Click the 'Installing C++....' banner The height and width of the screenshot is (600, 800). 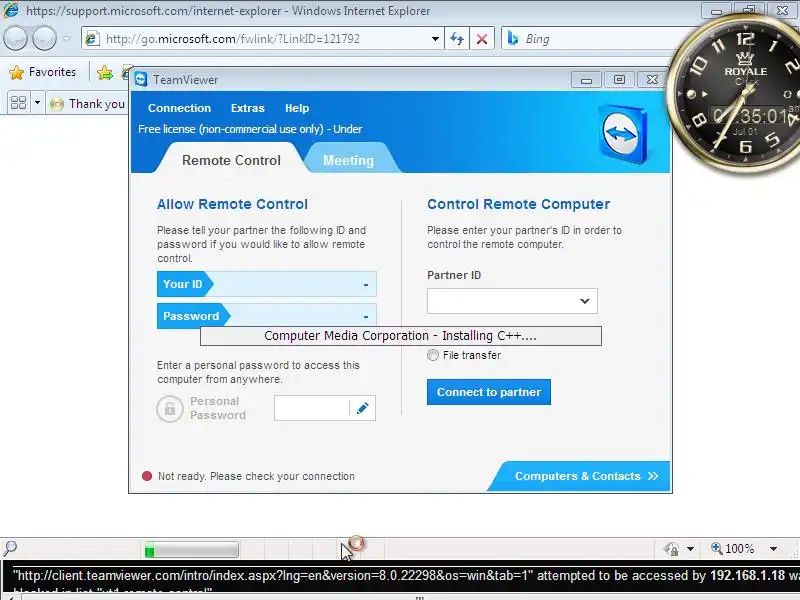tap(401, 336)
